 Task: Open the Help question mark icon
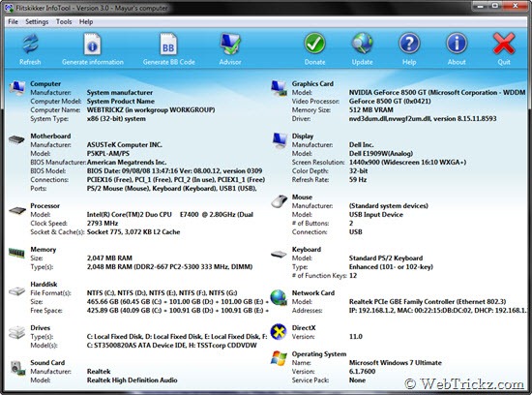[x=409, y=44]
